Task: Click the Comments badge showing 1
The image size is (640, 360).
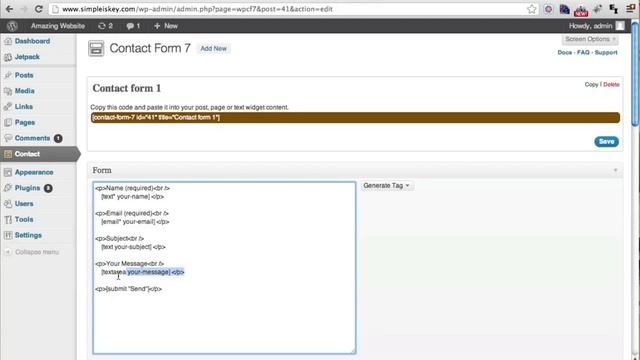Action: (x=58, y=138)
